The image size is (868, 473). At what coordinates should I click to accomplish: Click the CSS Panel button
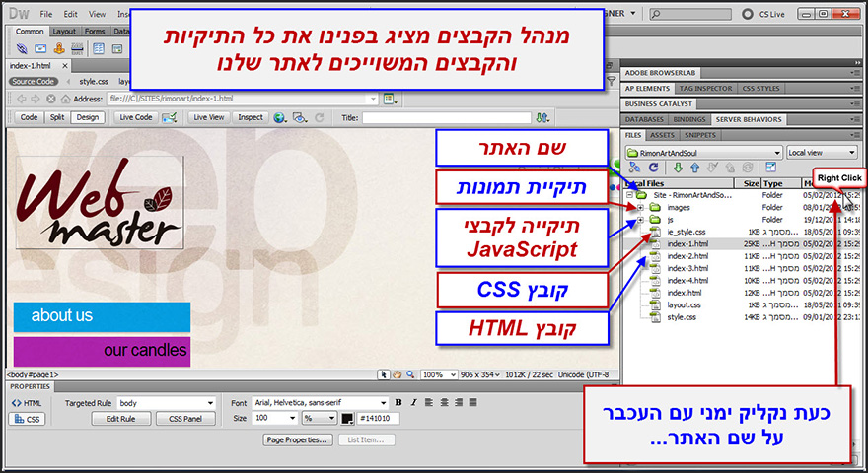pos(185,419)
